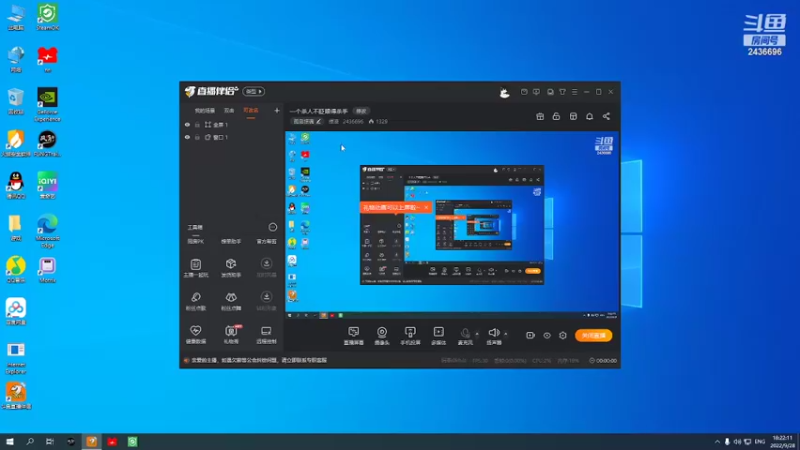This screenshot has width=800, height=450.
Task: Toggle visibility eye of 全屏 1 source
Action: 187,124
